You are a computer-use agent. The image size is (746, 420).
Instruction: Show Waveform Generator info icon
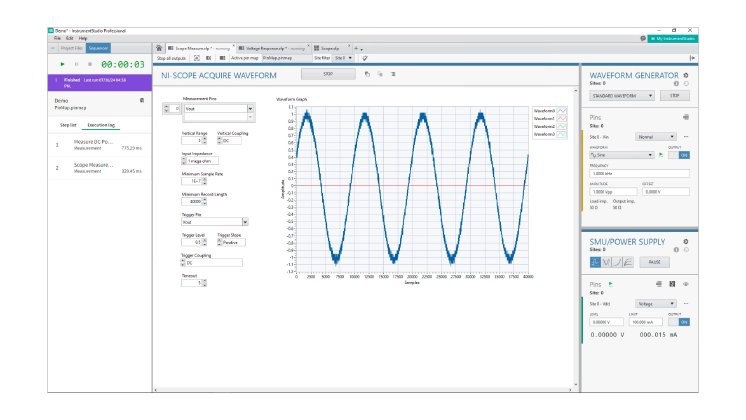point(676,84)
